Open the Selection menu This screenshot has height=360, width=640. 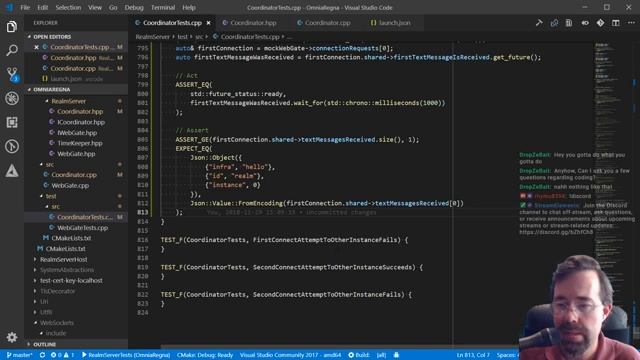[x=68, y=7]
